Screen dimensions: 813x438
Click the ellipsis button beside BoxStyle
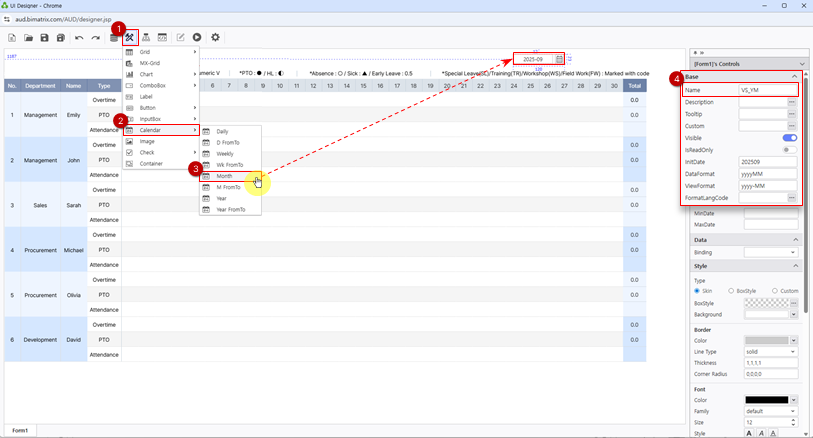[793, 303]
